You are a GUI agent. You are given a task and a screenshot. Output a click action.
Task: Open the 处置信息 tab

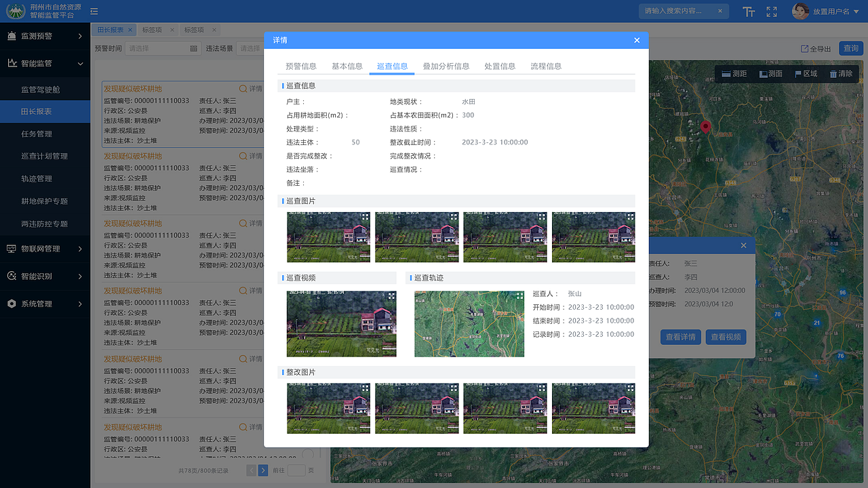pos(500,66)
